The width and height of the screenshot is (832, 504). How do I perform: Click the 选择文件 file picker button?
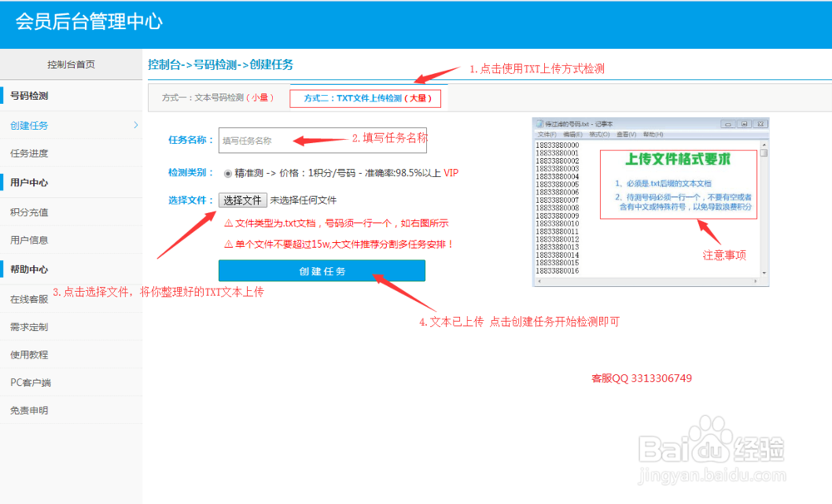point(242,200)
